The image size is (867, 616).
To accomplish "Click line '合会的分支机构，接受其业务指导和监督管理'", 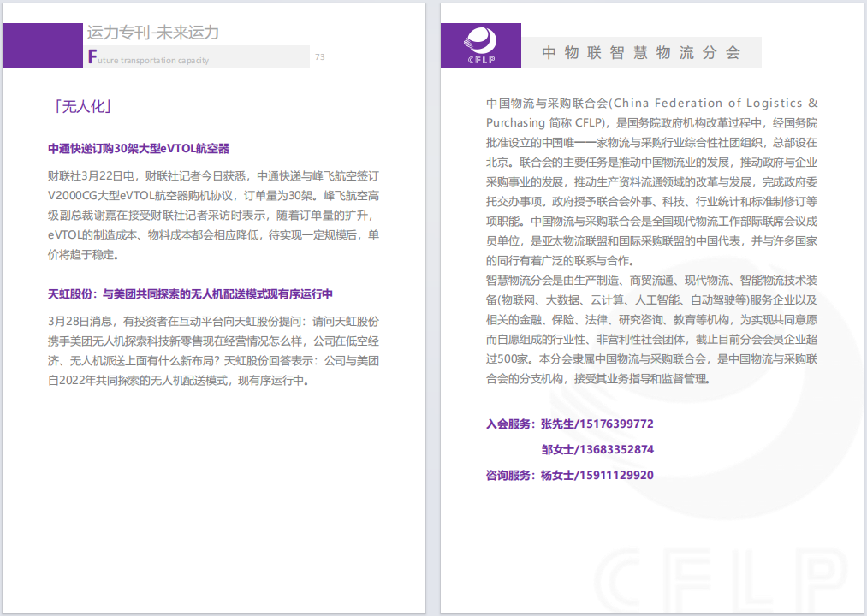I will tap(598, 379).
